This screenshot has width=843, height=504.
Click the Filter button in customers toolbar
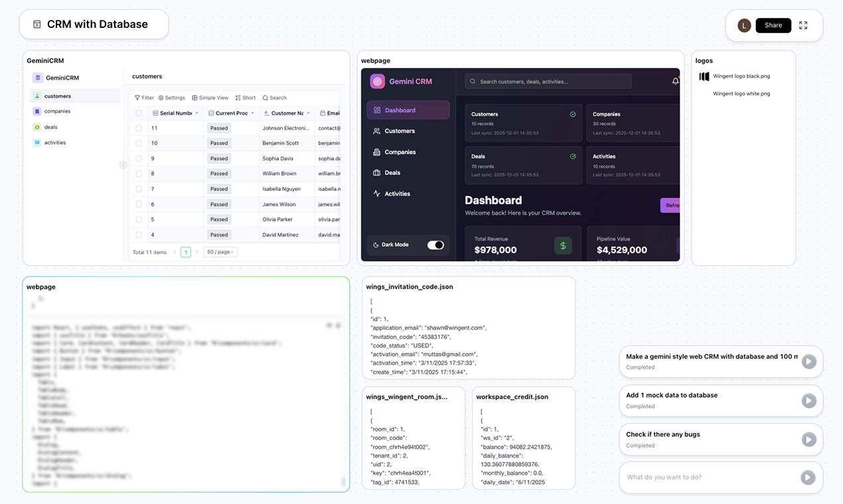pyautogui.click(x=144, y=97)
